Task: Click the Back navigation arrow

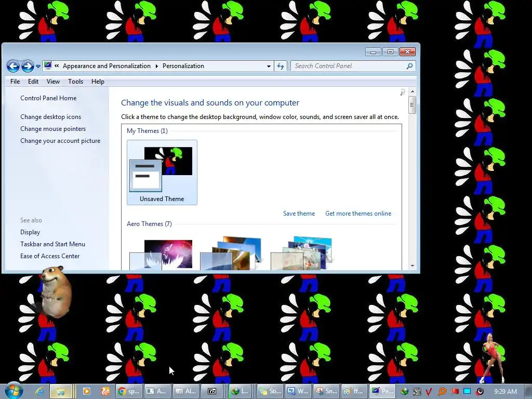Action: 13,66
